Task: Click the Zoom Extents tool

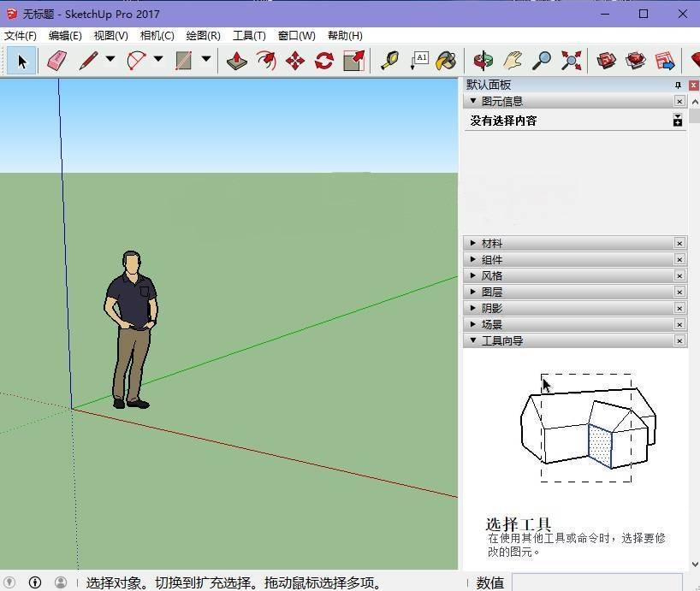Action: click(571, 61)
